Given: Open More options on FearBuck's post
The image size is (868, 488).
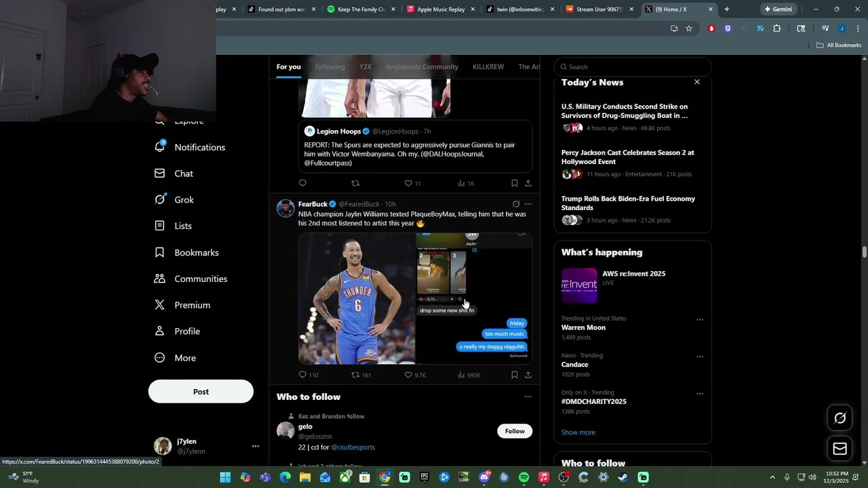Looking at the screenshot, I should pyautogui.click(x=528, y=204).
